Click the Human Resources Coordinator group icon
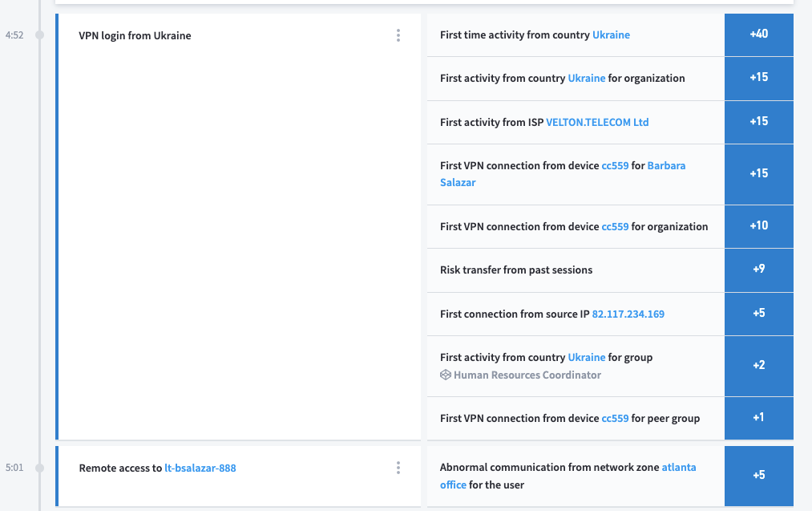812x511 pixels. pyautogui.click(x=446, y=375)
